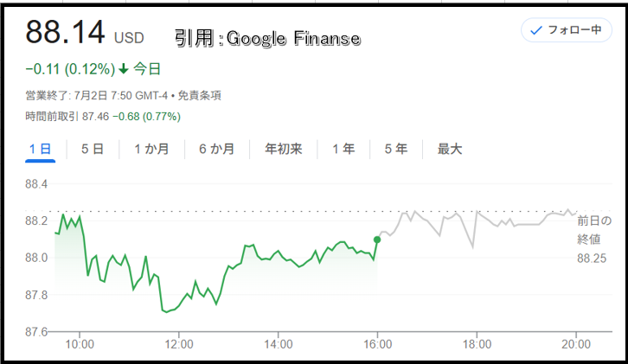Switch to the 5日 range tab
Image resolution: width=628 pixels, height=364 pixels.
pos(93,149)
